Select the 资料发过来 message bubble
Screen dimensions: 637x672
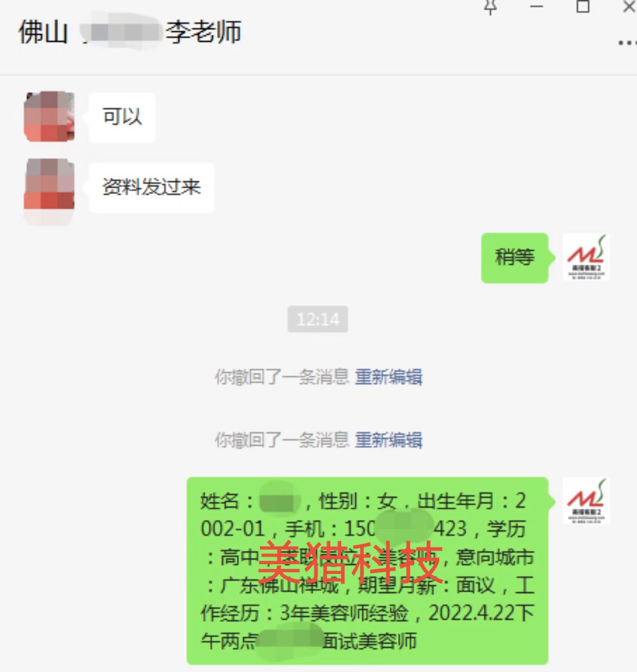click(151, 187)
